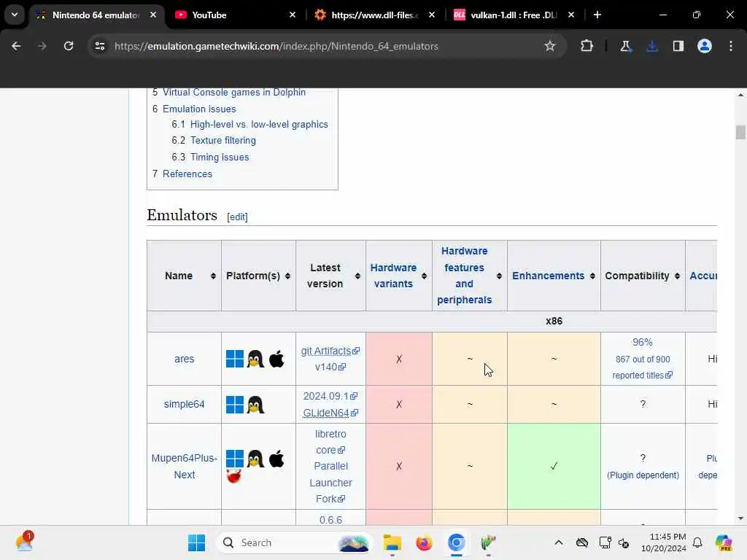Jump to 6.2 Texture filtering section
The width and height of the screenshot is (747, 560).
click(223, 141)
